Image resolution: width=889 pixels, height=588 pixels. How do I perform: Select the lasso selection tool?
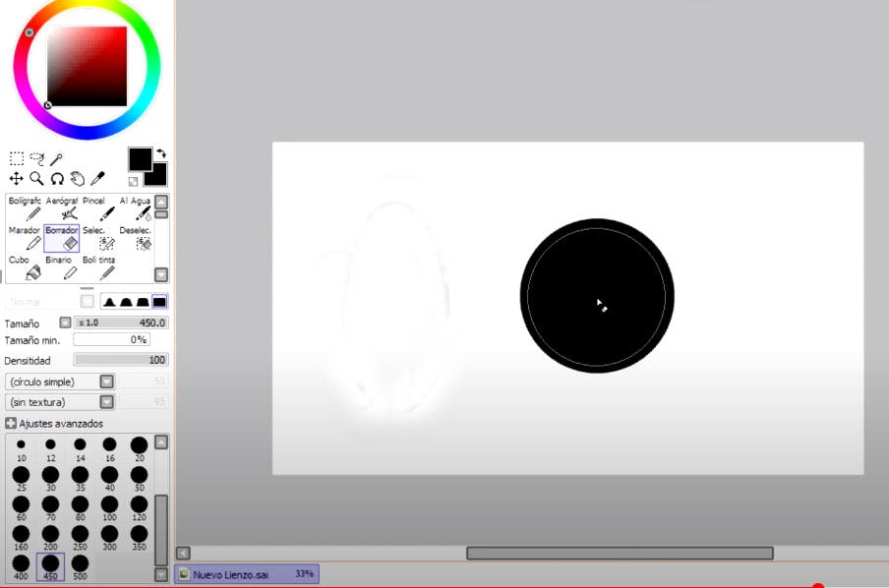pyautogui.click(x=36, y=158)
